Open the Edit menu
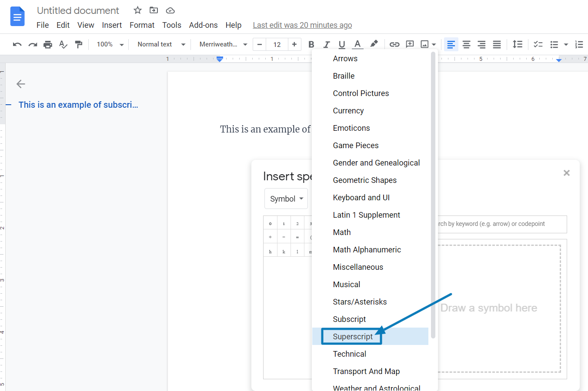 pos(63,25)
